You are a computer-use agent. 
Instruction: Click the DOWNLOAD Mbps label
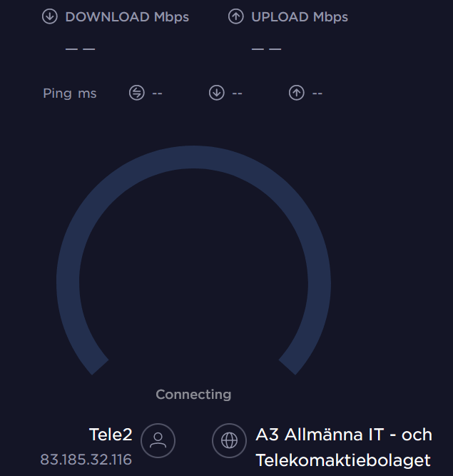coord(127,16)
